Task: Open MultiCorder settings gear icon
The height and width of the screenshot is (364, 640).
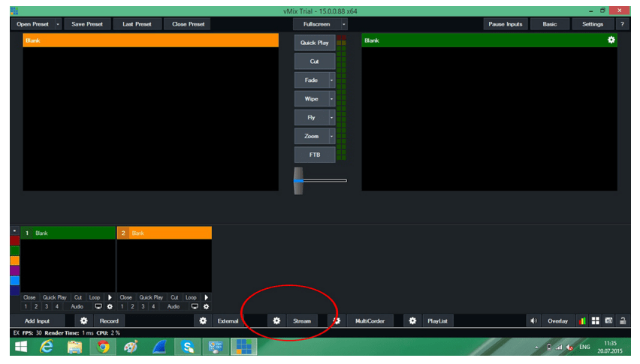Action: pyautogui.click(x=337, y=320)
